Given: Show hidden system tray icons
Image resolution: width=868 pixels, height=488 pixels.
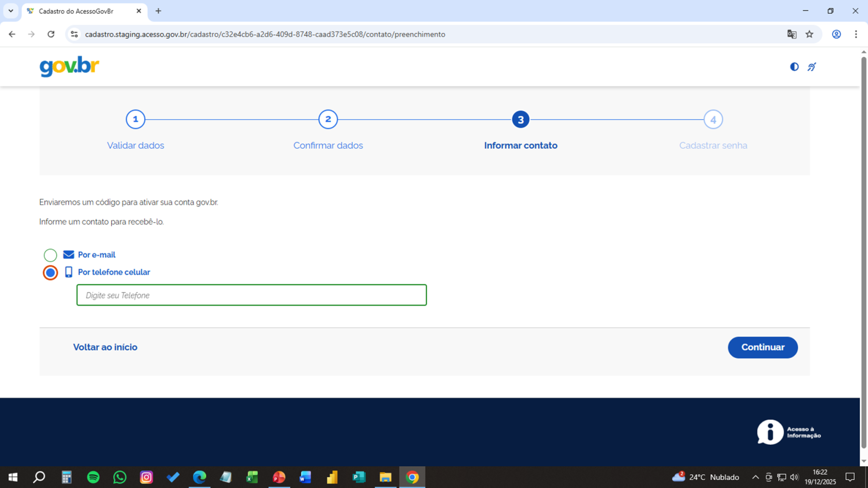Looking at the screenshot, I should (x=755, y=477).
